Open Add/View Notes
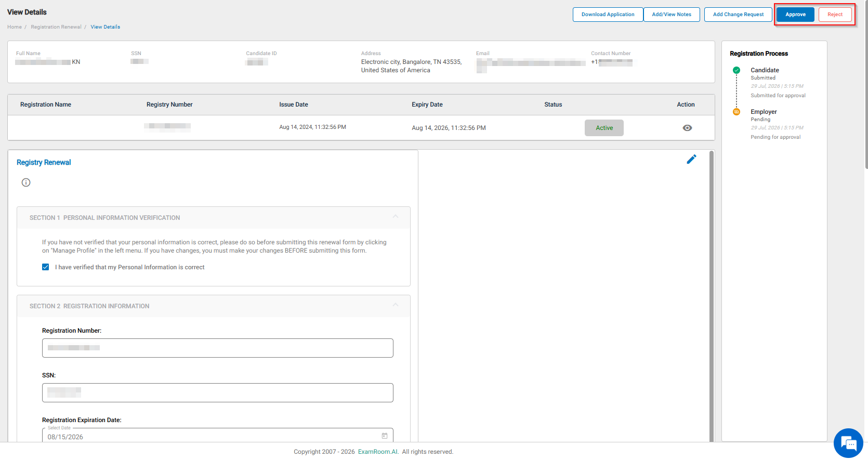 pyautogui.click(x=672, y=15)
